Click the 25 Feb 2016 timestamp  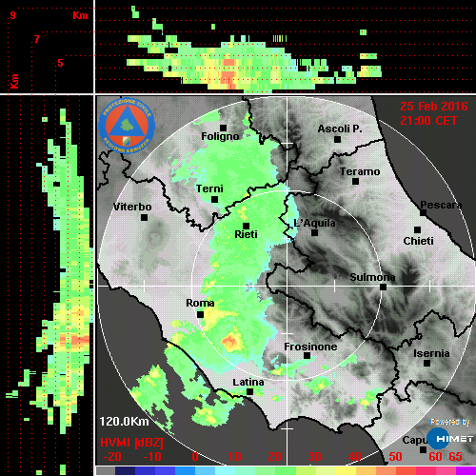tap(434, 107)
